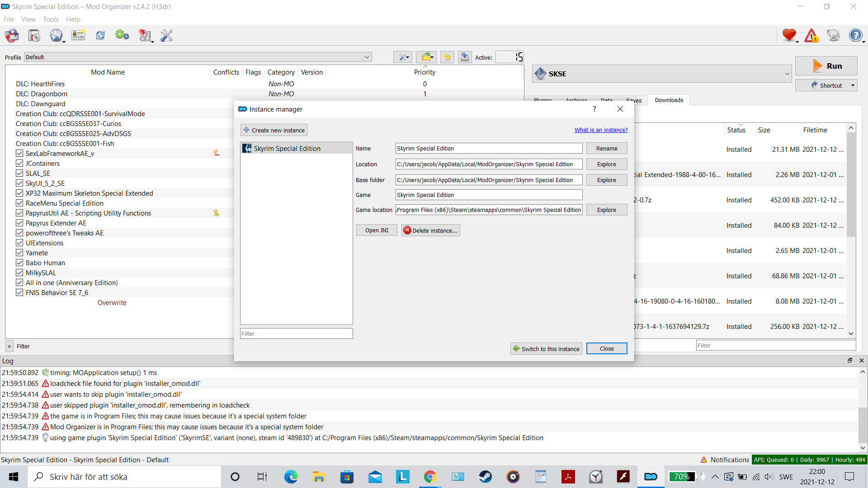Float the Log panel

pos(850,360)
